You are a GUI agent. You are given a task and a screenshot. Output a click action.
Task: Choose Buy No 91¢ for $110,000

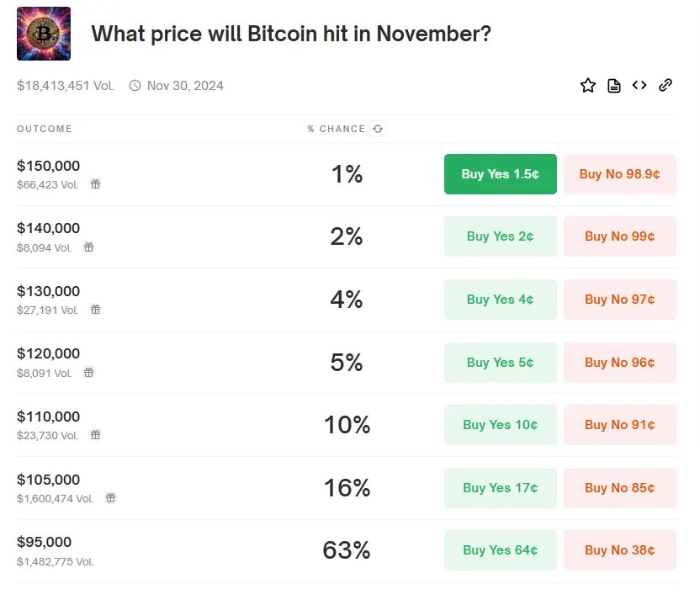tap(619, 425)
